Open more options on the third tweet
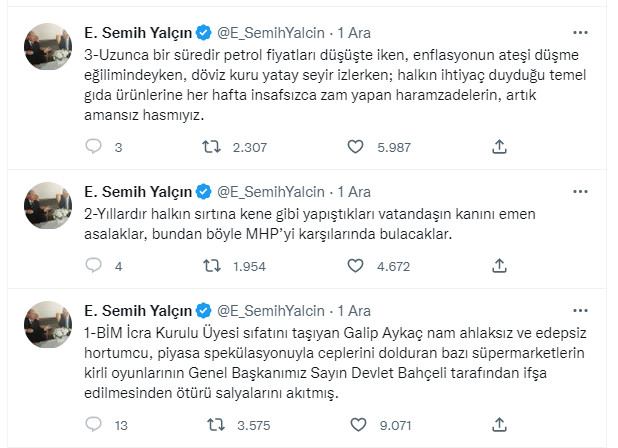Viewport: 618px width, 448px height. (581, 309)
